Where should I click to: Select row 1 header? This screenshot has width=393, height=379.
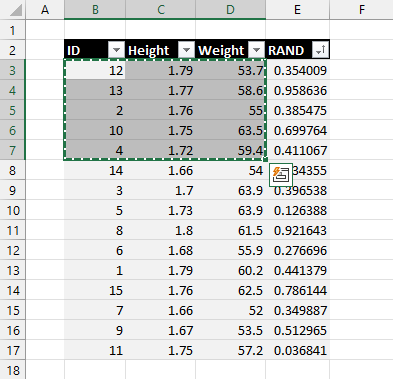pos(13,30)
